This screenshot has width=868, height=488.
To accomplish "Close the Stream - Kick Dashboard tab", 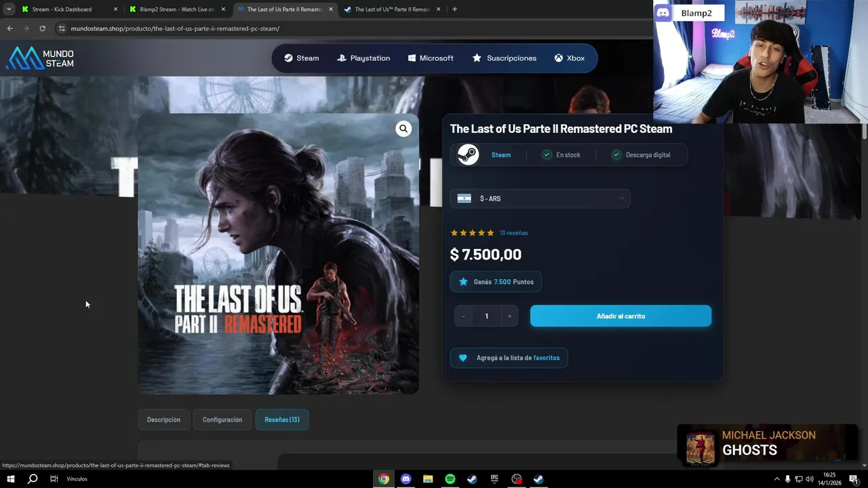I will [115, 9].
